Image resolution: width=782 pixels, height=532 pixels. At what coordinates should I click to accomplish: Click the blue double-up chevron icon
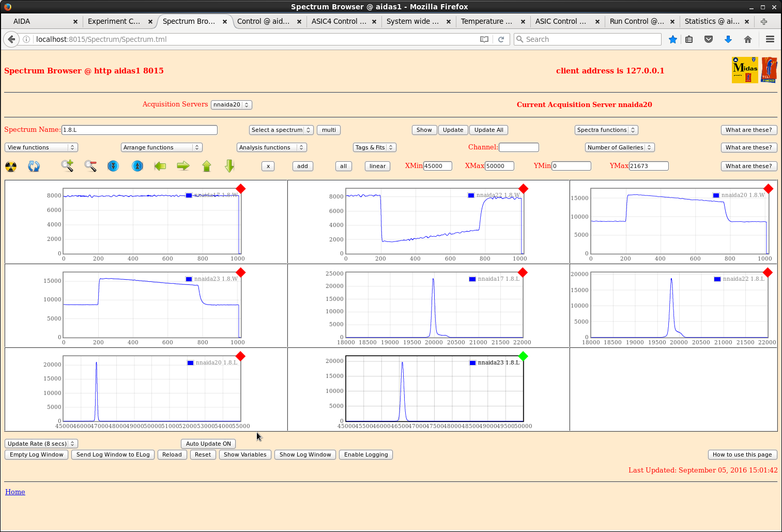click(137, 166)
